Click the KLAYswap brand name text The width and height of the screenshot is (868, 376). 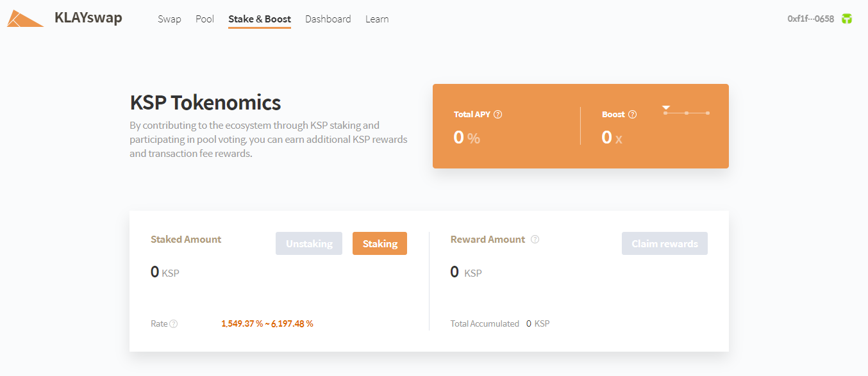88,18
